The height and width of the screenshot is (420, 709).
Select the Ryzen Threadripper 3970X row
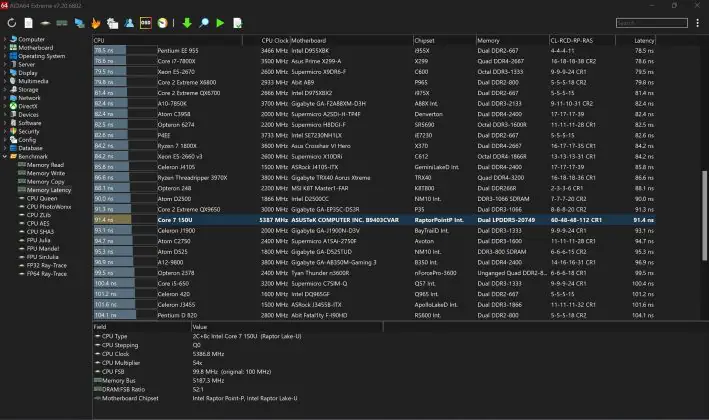(374, 178)
